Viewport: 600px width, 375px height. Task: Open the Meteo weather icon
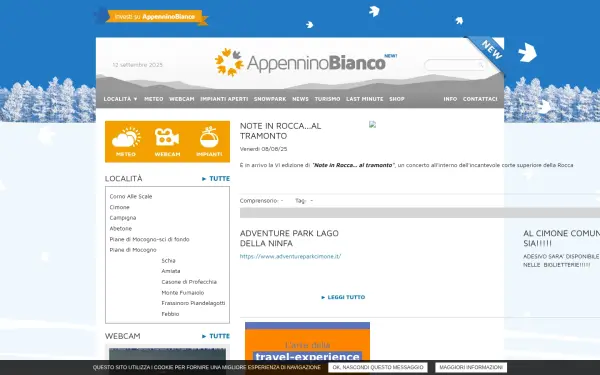[126, 142]
